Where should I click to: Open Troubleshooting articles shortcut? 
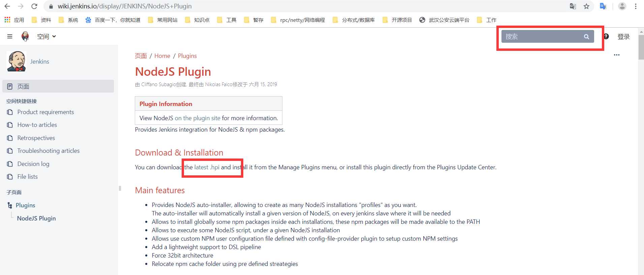tap(49, 151)
